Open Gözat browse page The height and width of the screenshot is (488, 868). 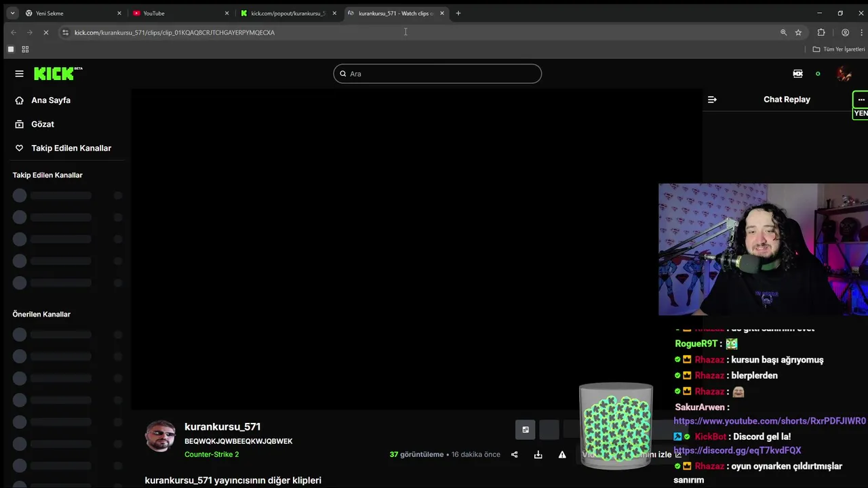pyautogui.click(x=42, y=124)
